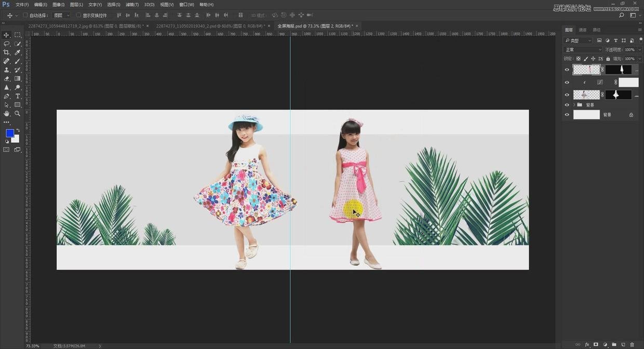This screenshot has width=644, height=349.
Task: Select the Eyedropper tool
Action: pos(18,52)
